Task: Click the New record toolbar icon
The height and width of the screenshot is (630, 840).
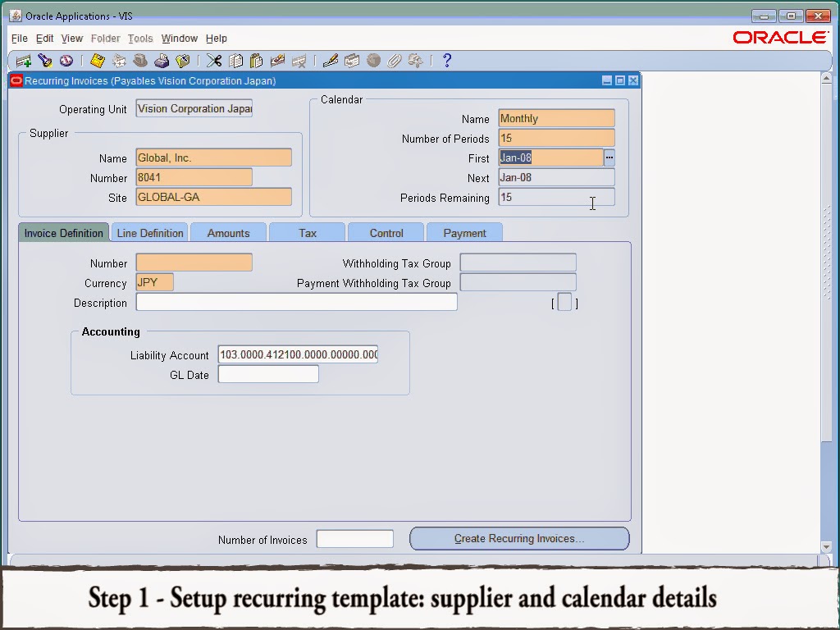Action: click(x=23, y=60)
